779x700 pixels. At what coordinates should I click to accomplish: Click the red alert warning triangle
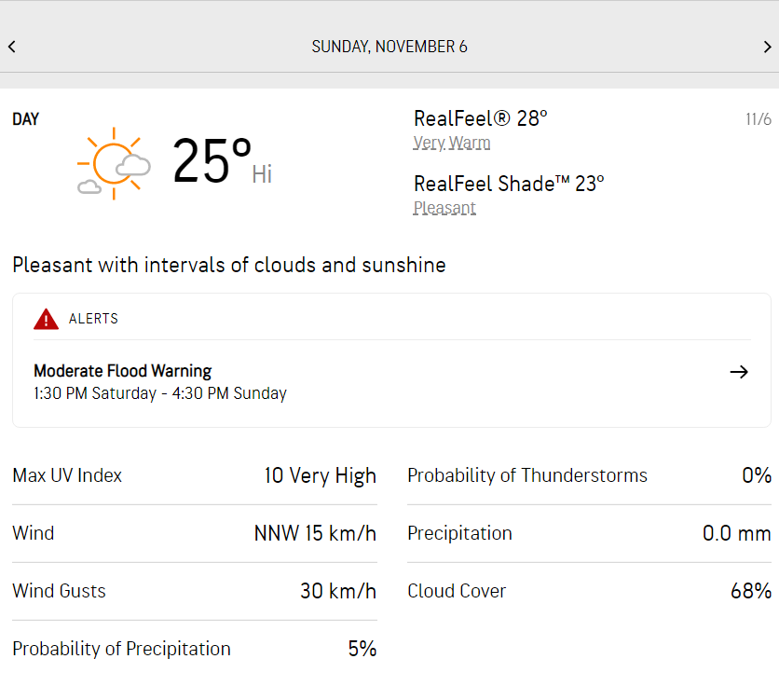click(46, 319)
